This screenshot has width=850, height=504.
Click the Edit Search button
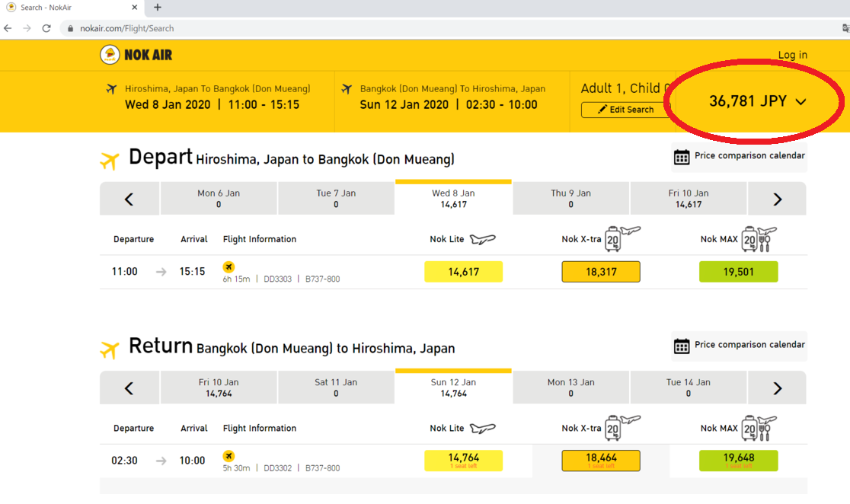pos(626,110)
